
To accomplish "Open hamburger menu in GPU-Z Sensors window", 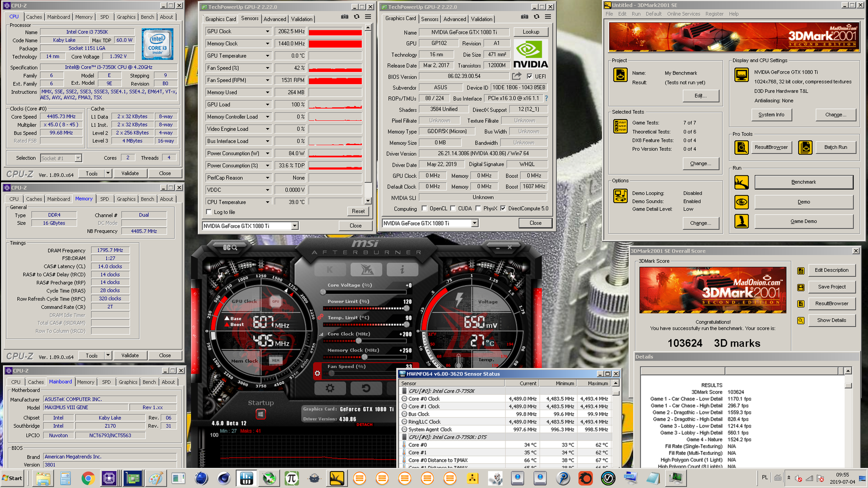I will point(368,17).
